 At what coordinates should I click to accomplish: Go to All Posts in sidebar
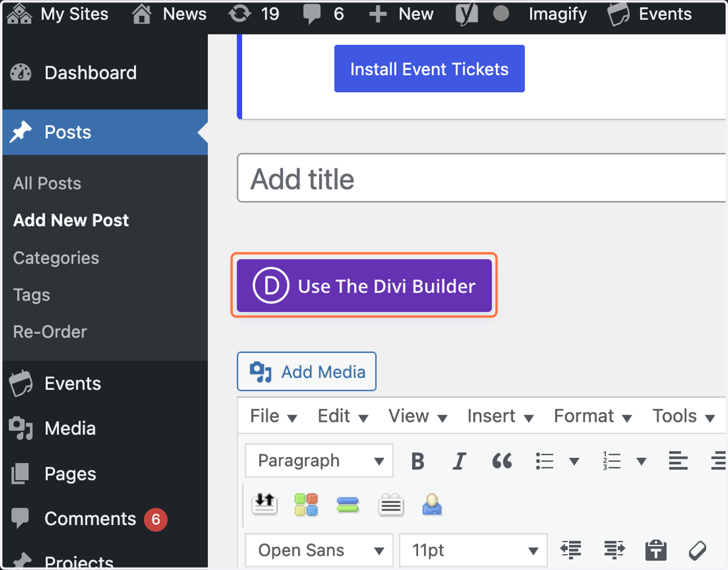click(x=47, y=183)
